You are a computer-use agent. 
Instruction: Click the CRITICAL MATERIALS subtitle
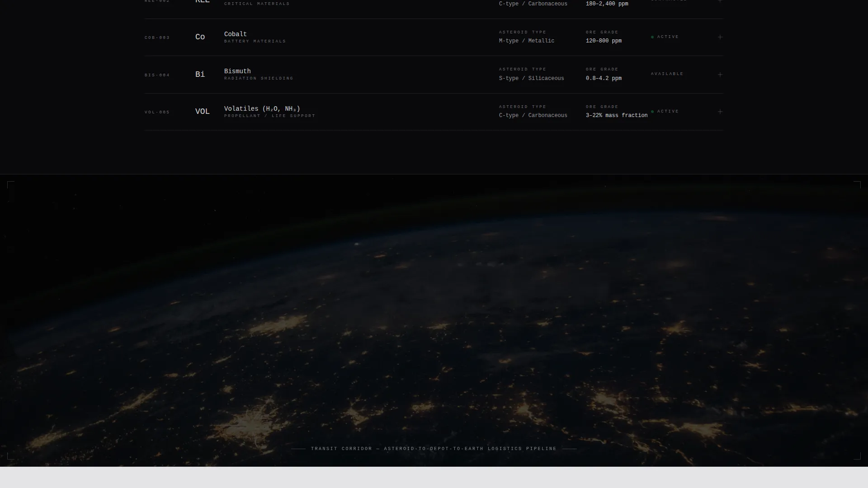257,4
